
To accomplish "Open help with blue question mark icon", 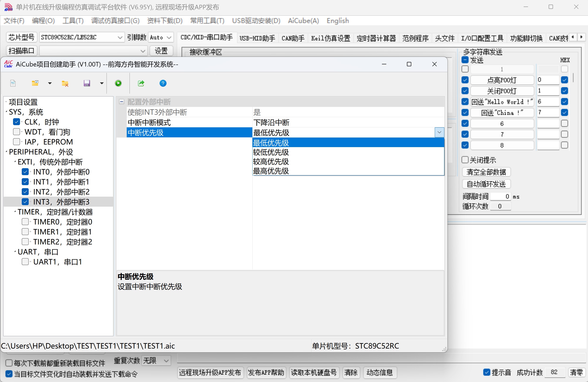I will point(163,83).
